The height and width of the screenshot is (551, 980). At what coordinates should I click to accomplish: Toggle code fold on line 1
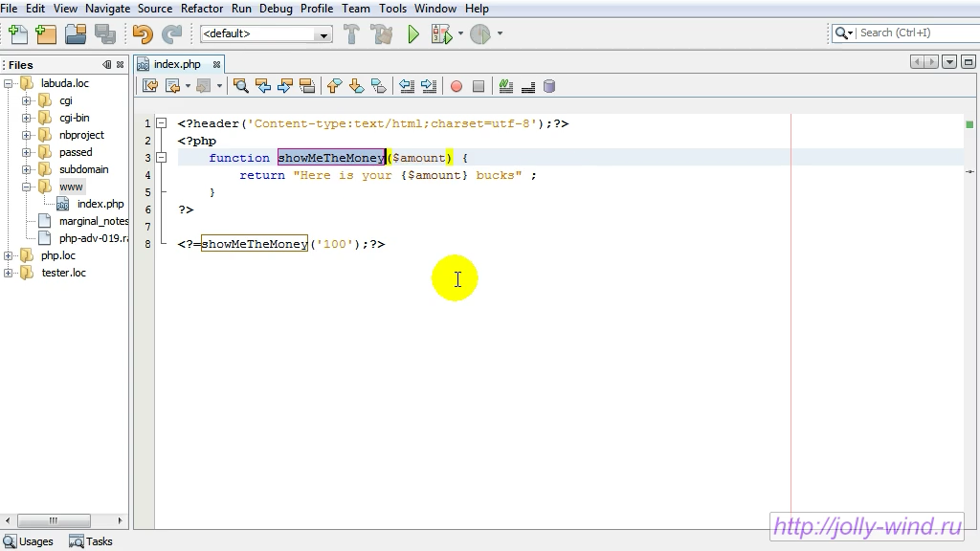coord(161,123)
